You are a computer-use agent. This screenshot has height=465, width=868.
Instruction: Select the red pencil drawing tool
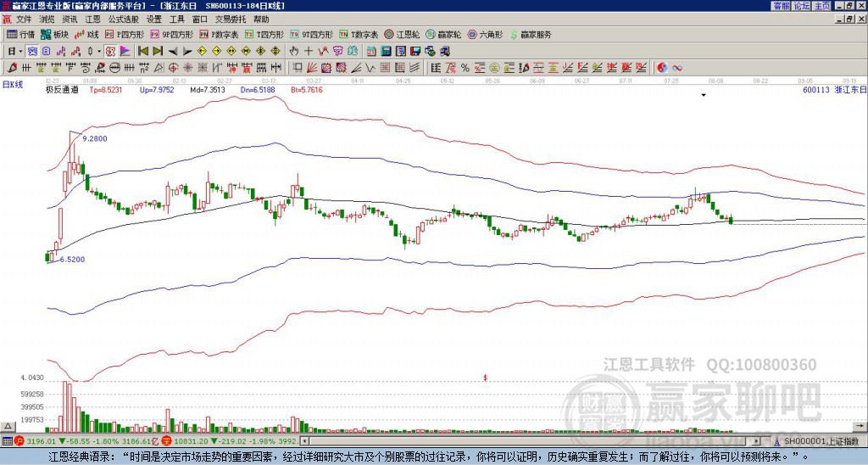tap(11, 68)
